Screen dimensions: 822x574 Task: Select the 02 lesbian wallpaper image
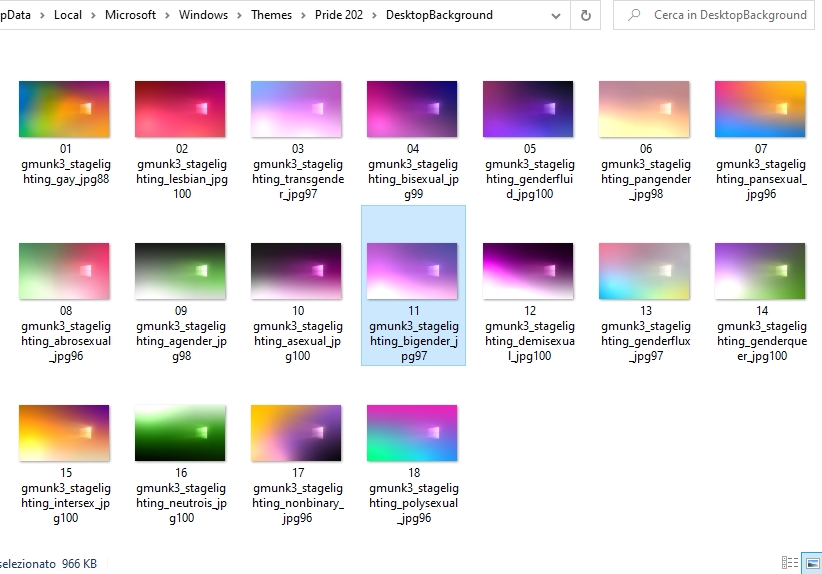[180, 109]
